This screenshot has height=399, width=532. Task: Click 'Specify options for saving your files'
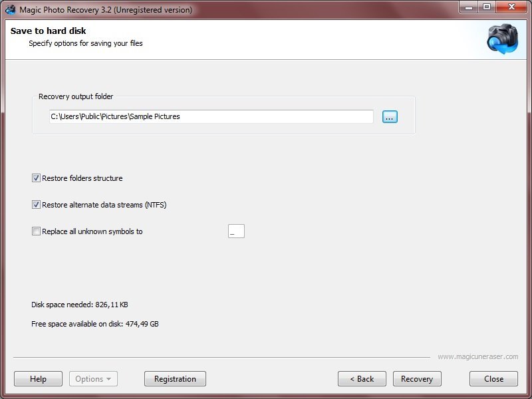point(86,43)
